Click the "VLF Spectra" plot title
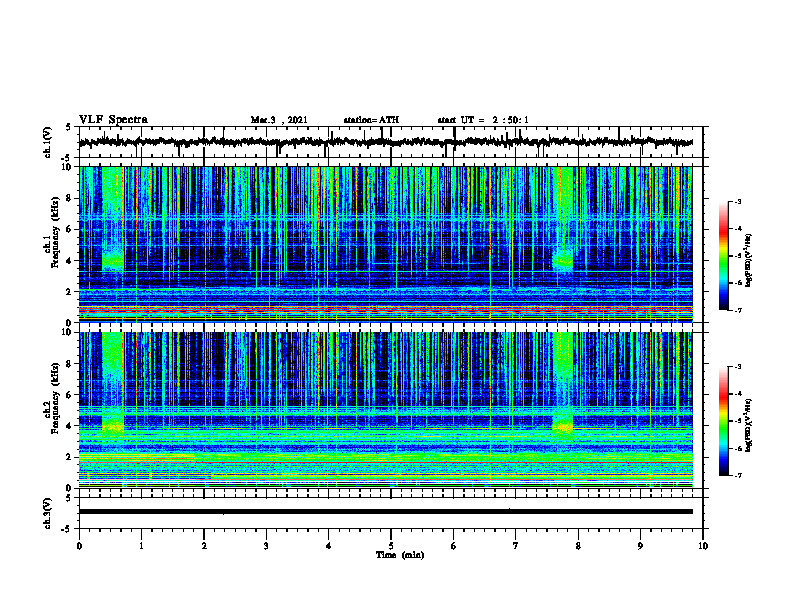The width and height of the screenshot is (792, 612). [x=113, y=120]
